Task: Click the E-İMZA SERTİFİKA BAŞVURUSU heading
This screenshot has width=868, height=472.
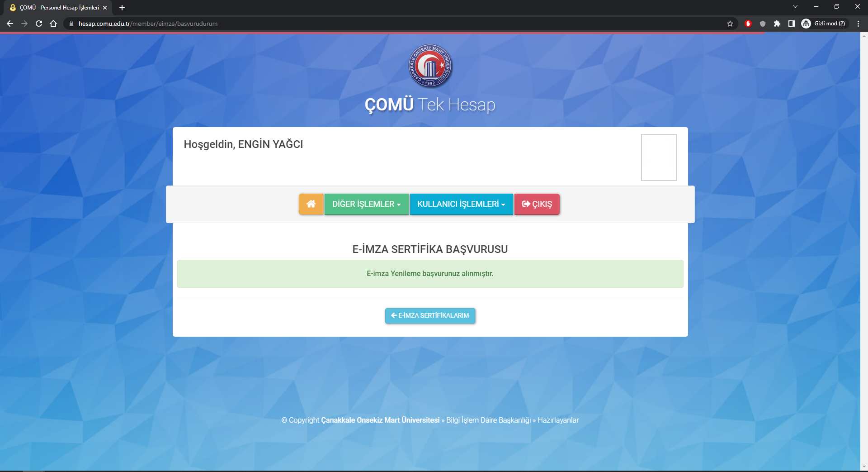Action: pos(430,249)
